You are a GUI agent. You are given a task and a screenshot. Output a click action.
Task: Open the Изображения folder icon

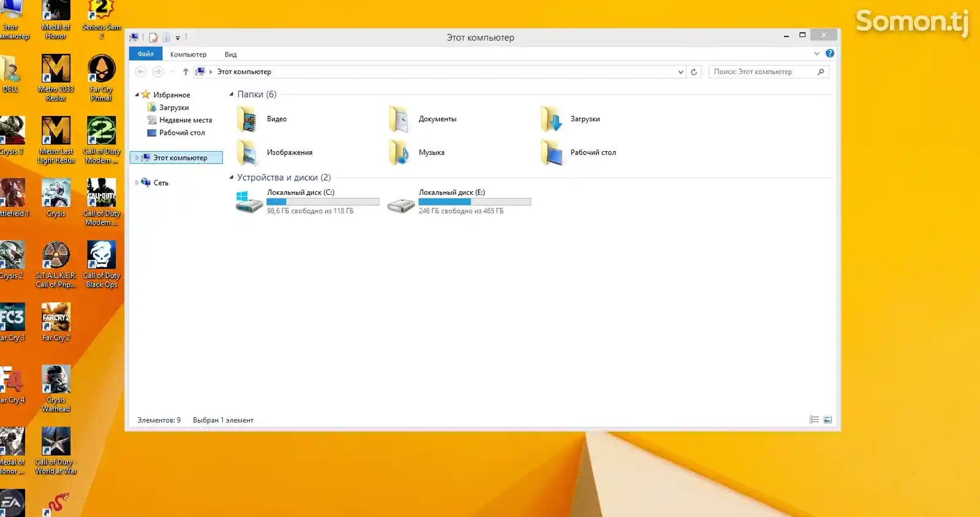pyautogui.click(x=247, y=153)
